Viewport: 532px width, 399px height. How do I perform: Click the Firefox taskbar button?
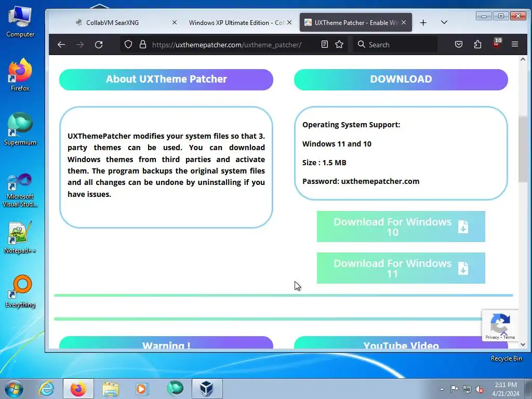[x=78, y=389]
